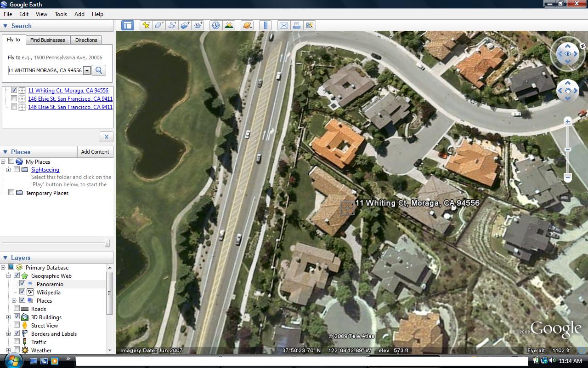Click the N north marker on compass
Screen dimensions: 588x368
click(x=582, y=46)
